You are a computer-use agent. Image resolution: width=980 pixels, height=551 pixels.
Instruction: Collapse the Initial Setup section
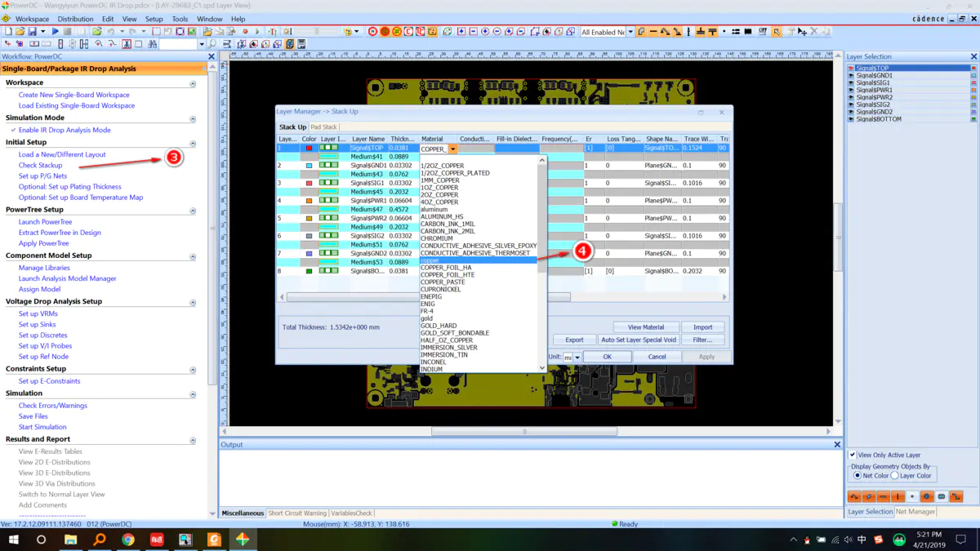193,143
